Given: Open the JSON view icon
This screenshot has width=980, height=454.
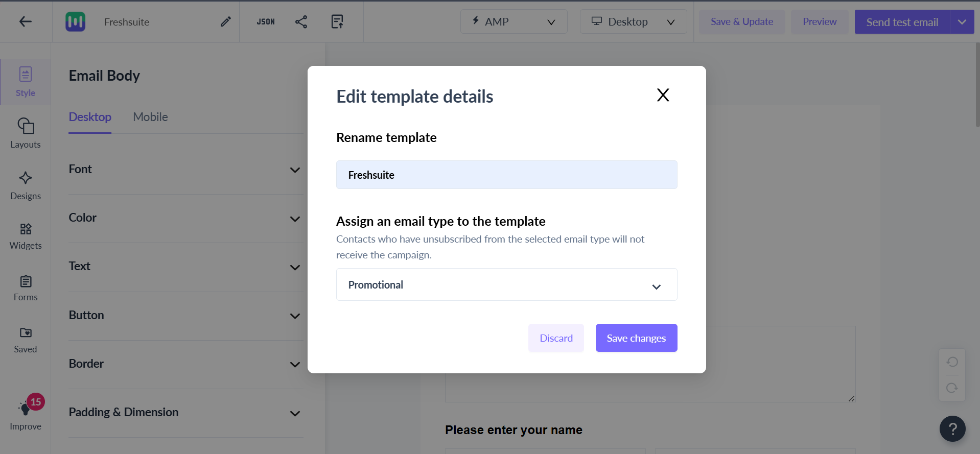Looking at the screenshot, I should (x=266, y=21).
